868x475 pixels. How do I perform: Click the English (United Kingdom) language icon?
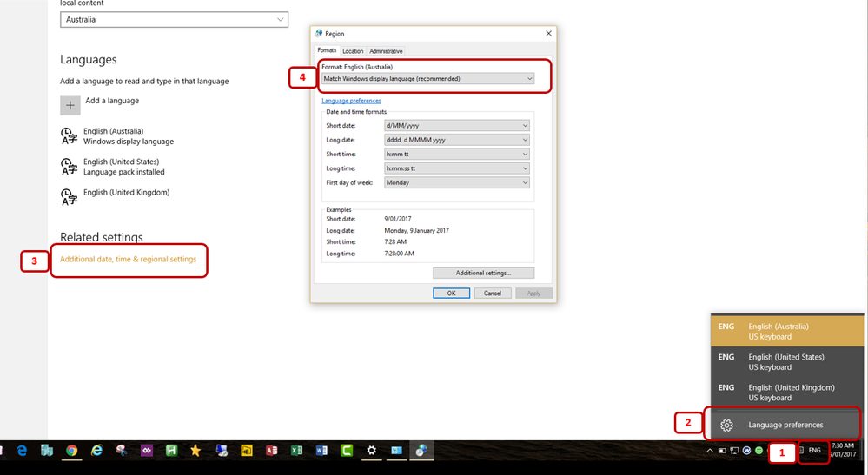pos(69,197)
